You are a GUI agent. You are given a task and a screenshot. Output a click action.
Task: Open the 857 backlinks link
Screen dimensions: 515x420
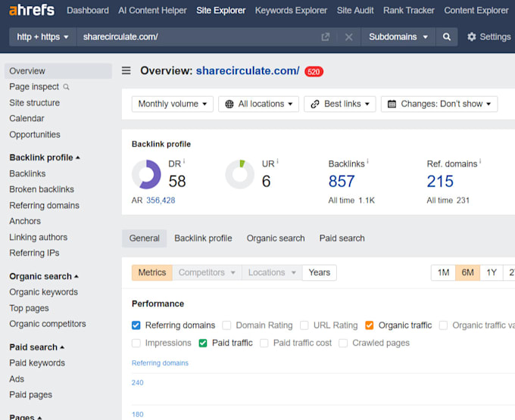[342, 181]
